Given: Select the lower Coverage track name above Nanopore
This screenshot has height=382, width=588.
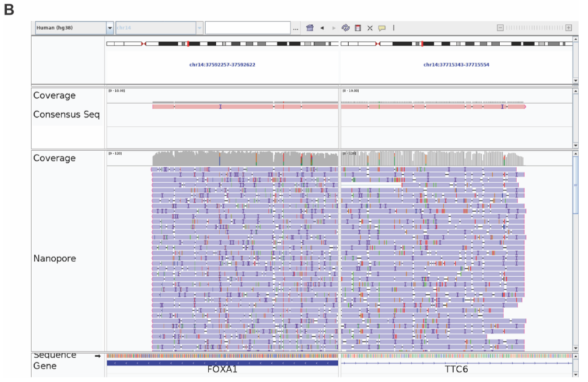Looking at the screenshot, I should tap(55, 158).
